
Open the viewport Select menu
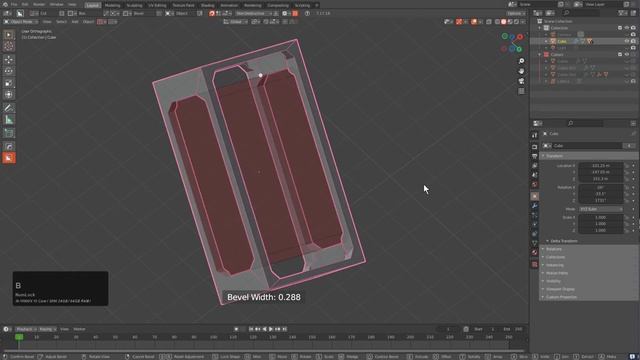pos(61,22)
